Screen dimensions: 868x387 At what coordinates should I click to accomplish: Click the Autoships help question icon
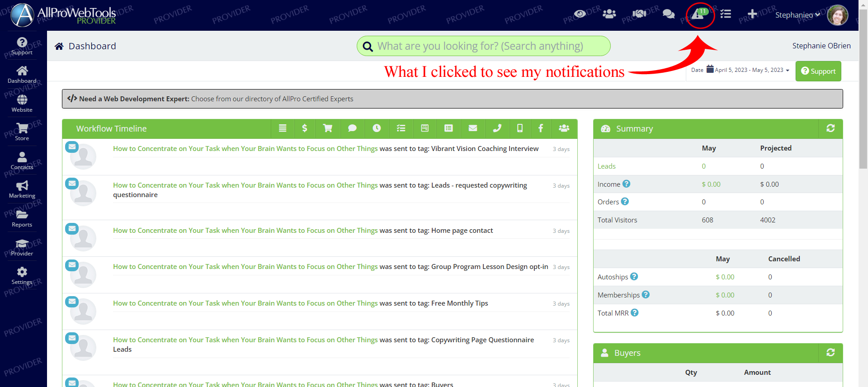pos(634,276)
